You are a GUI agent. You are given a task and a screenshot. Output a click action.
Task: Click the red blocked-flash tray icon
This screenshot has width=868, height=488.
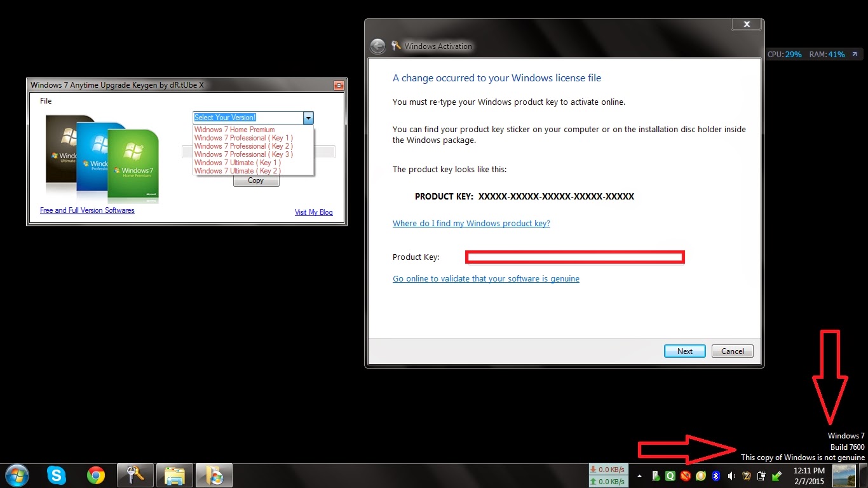point(686,476)
